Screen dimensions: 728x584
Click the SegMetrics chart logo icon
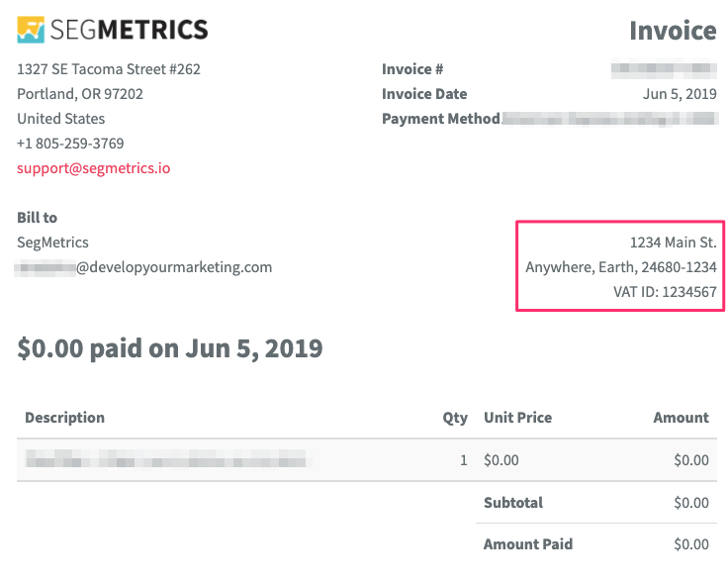coord(31,30)
